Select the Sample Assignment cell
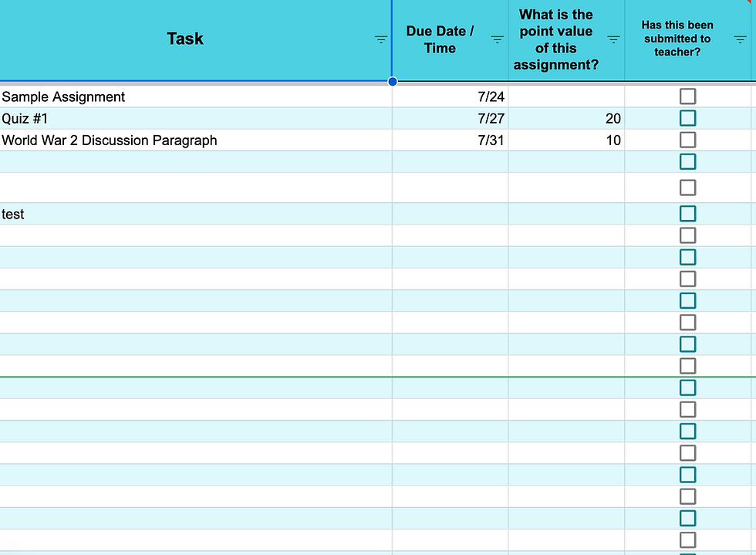This screenshot has width=756, height=555. 196,96
